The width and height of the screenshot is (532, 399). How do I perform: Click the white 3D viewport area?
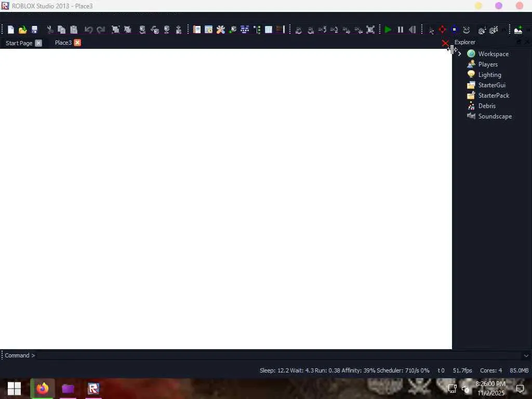click(226, 199)
